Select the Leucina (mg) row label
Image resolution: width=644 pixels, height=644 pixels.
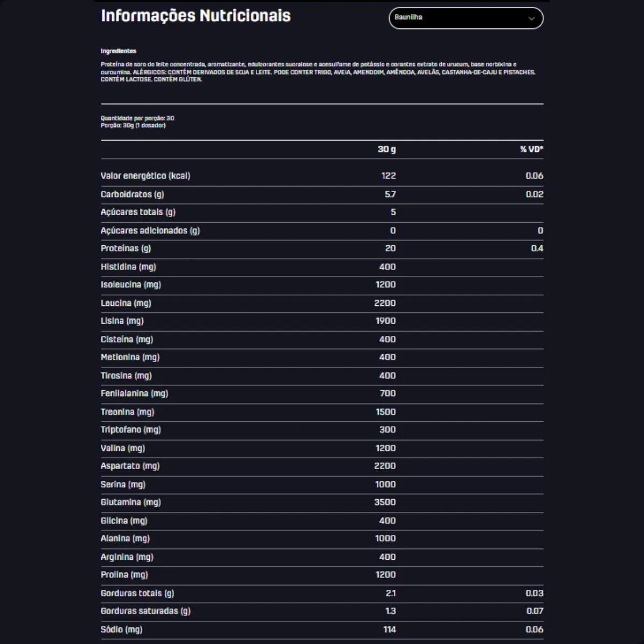[126, 303]
